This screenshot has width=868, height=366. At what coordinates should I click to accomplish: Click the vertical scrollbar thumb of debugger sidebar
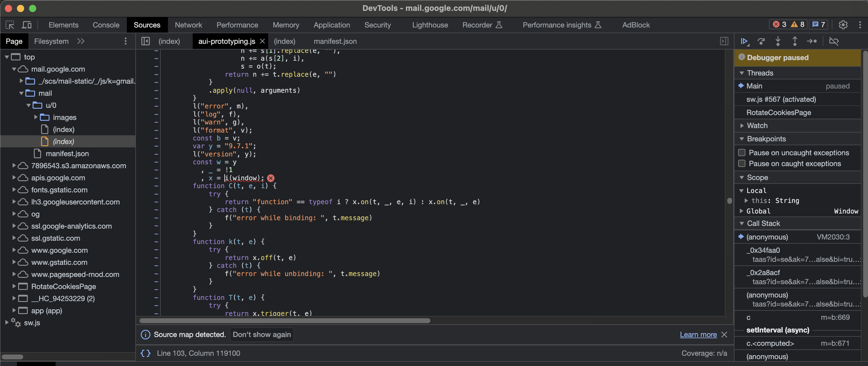(865, 174)
